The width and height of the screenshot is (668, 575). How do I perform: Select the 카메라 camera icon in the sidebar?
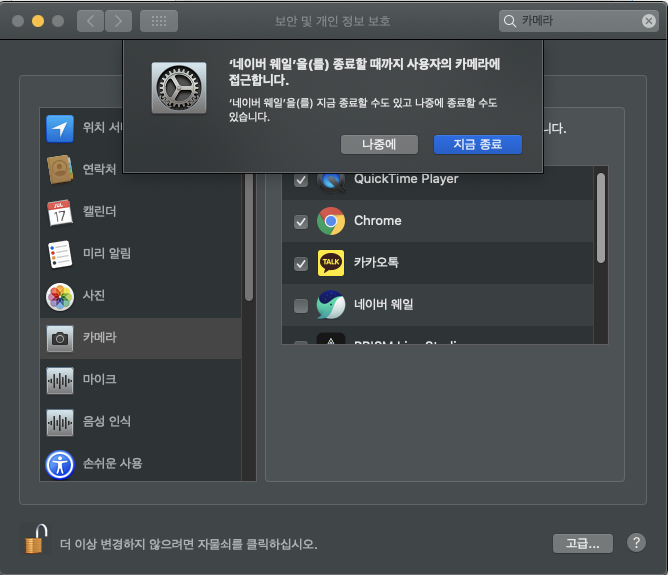(x=60, y=339)
